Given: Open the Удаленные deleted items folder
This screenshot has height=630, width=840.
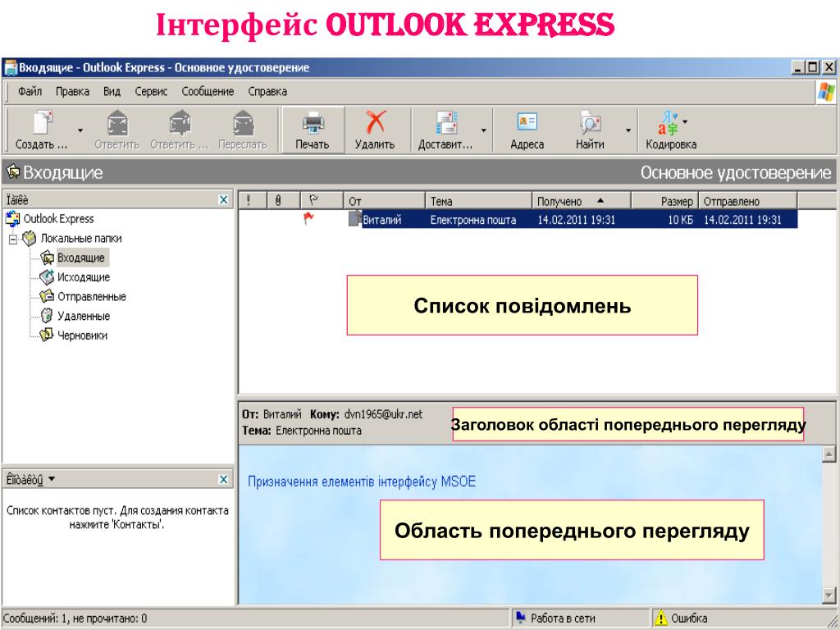Looking at the screenshot, I should [84, 316].
